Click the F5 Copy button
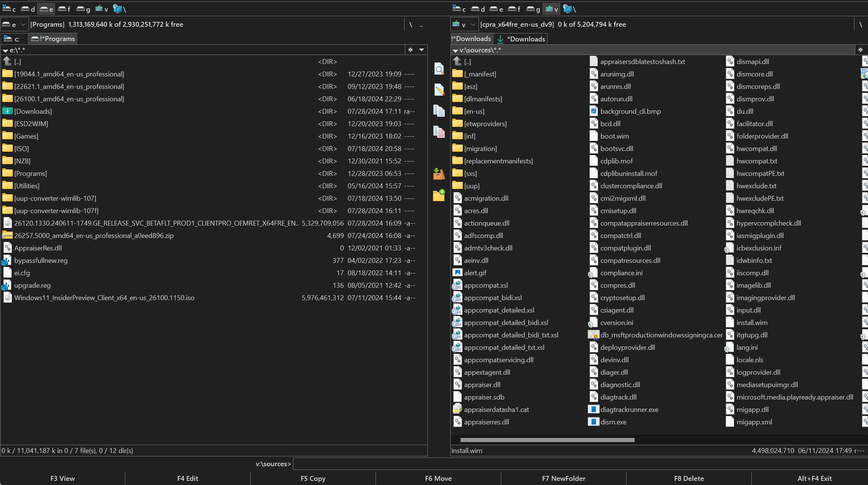 [313, 478]
